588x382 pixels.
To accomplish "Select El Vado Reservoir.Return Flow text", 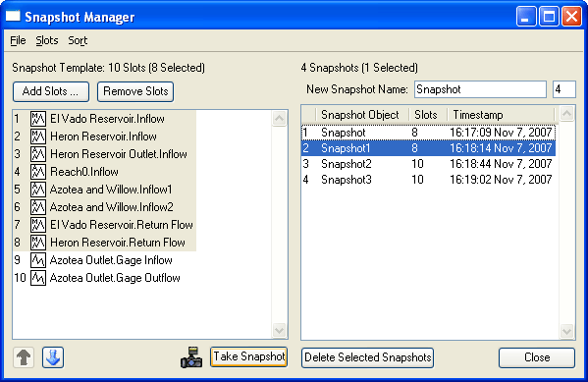I will 122,225.
